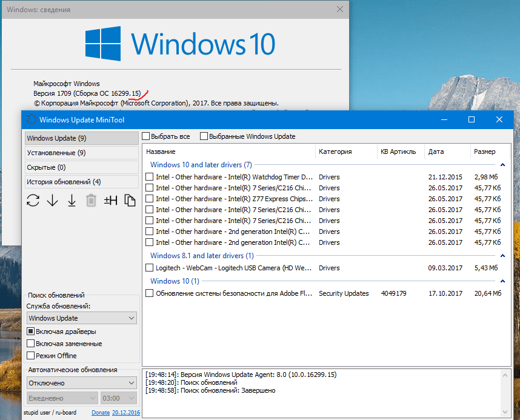Check the 'Выбрать все' checkbox

(x=146, y=136)
